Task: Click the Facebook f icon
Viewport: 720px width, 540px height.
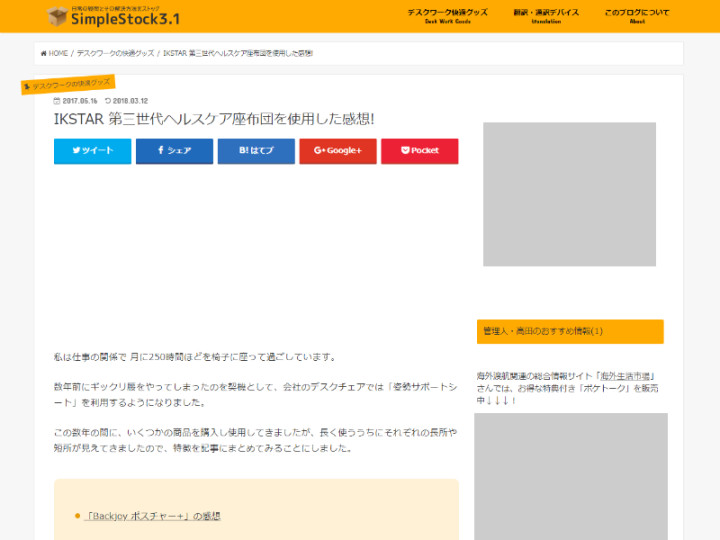Action: (161, 150)
